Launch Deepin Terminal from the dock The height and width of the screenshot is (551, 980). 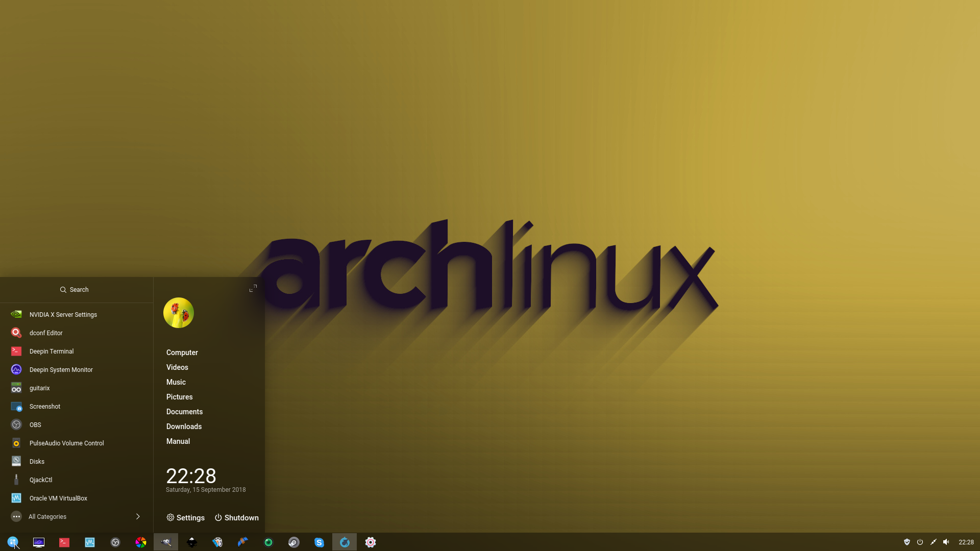pos(64,542)
